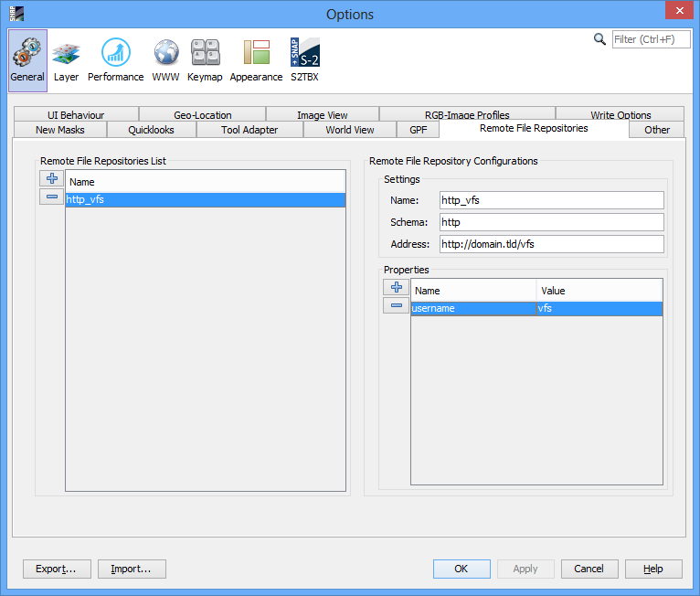The height and width of the screenshot is (596, 700).
Task: Switch to the Write Options tab
Action: pos(620,114)
